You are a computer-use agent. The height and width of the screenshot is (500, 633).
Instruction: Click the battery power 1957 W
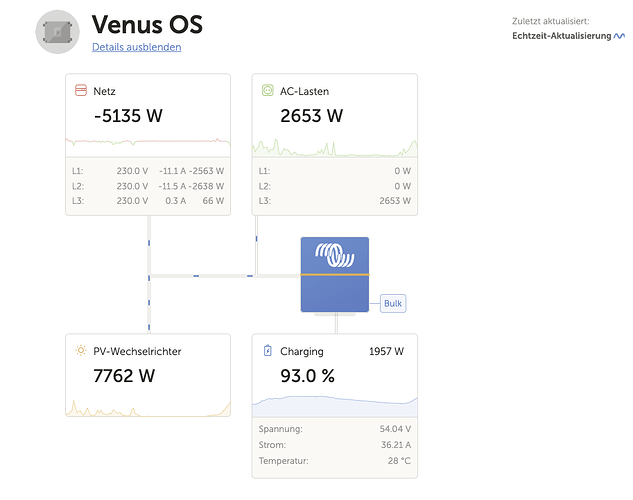[x=386, y=351]
